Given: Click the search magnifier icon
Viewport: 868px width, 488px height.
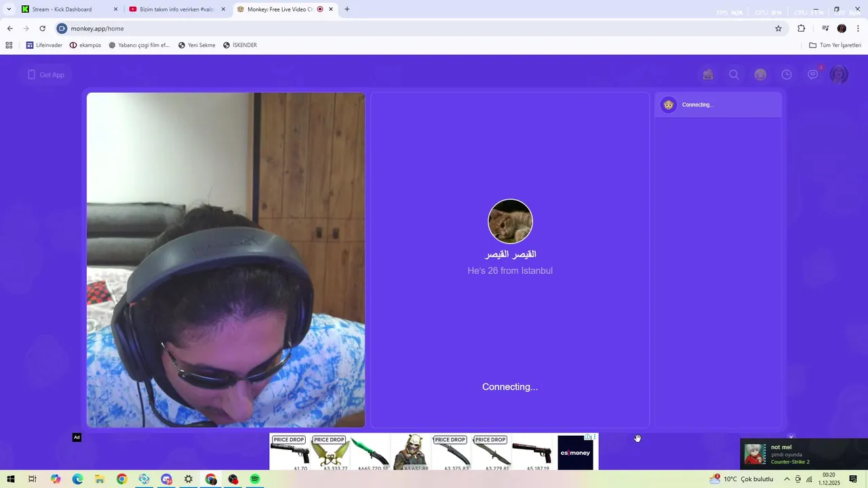Looking at the screenshot, I should point(734,75).
